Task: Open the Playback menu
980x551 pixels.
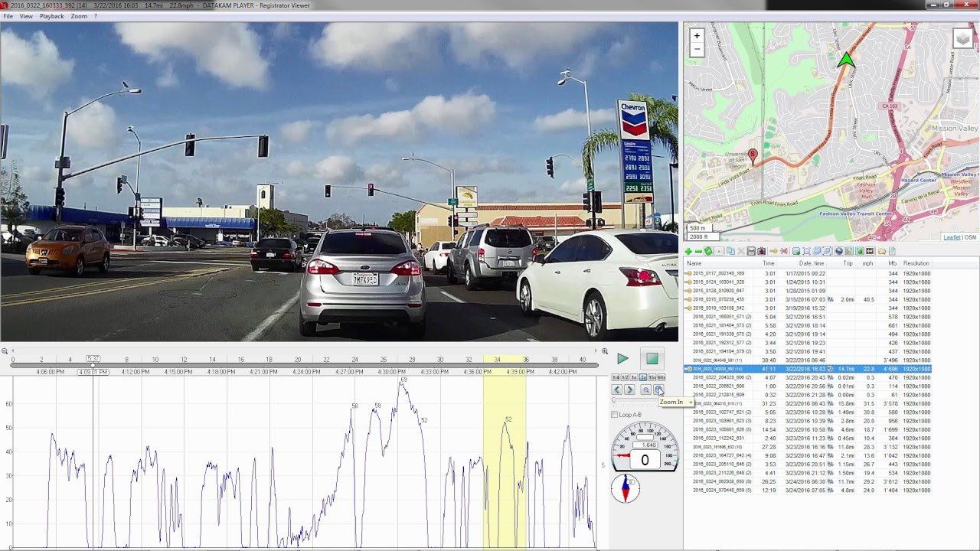Action: (52, 16)
